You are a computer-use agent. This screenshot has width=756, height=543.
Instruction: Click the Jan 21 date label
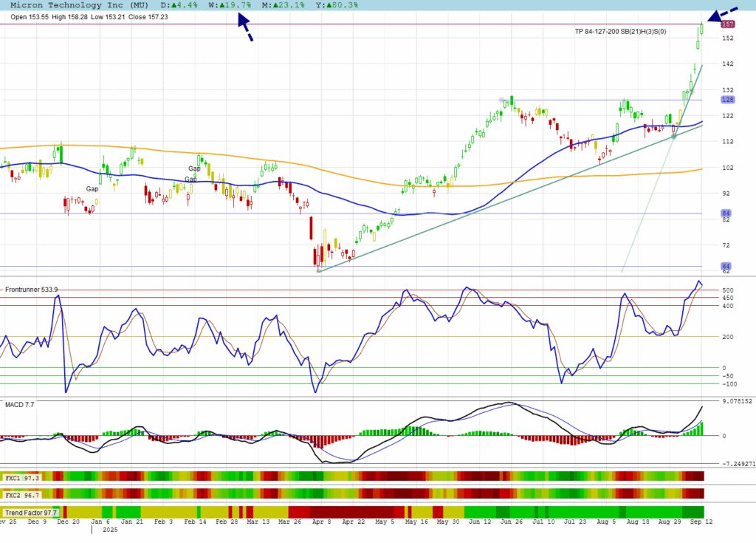point(133,522)
